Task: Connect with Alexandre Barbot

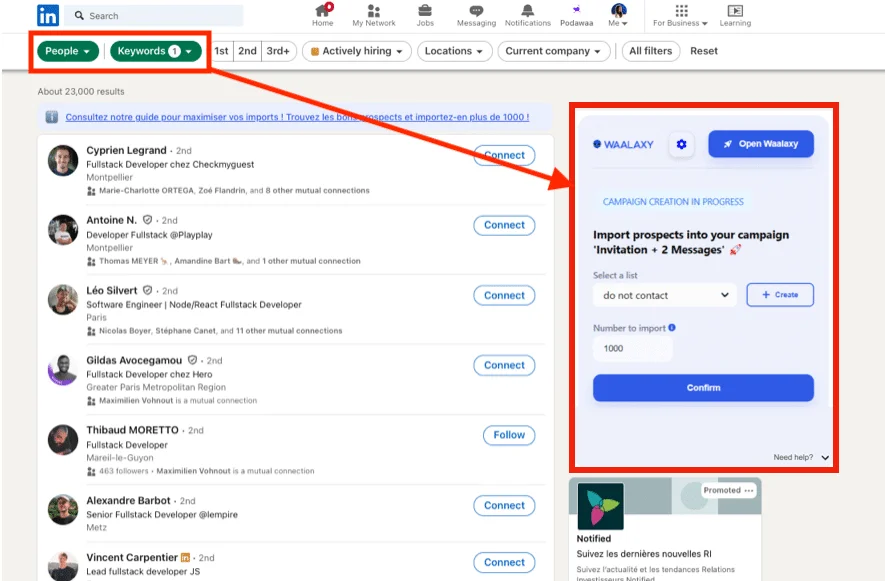Action: tap(504, 505)
